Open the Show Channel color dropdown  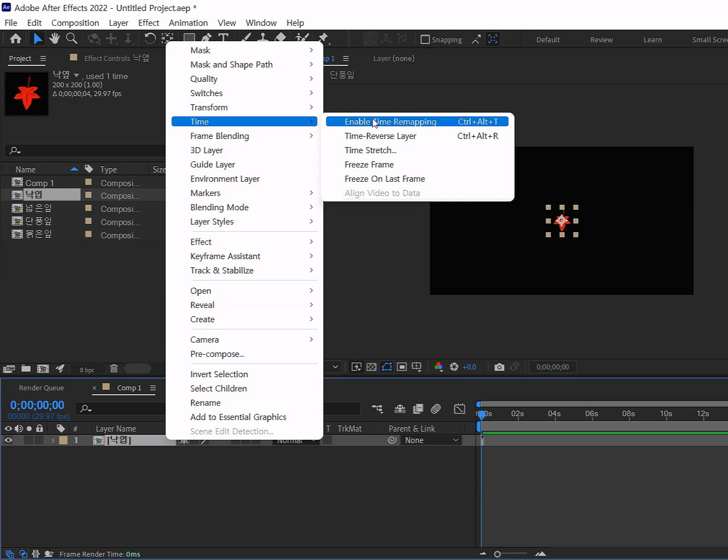tap(438, 367)
